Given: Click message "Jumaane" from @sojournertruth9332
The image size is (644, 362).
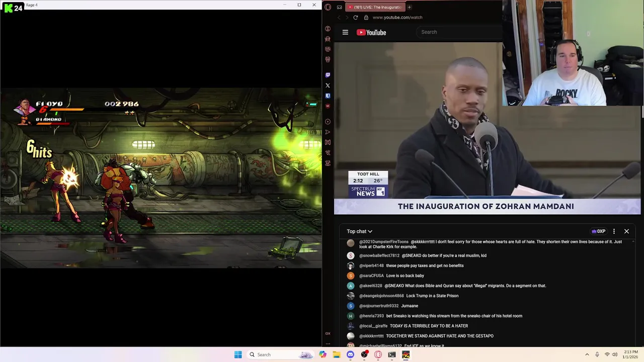Looking at the screenshot, I should click(410, 306).
